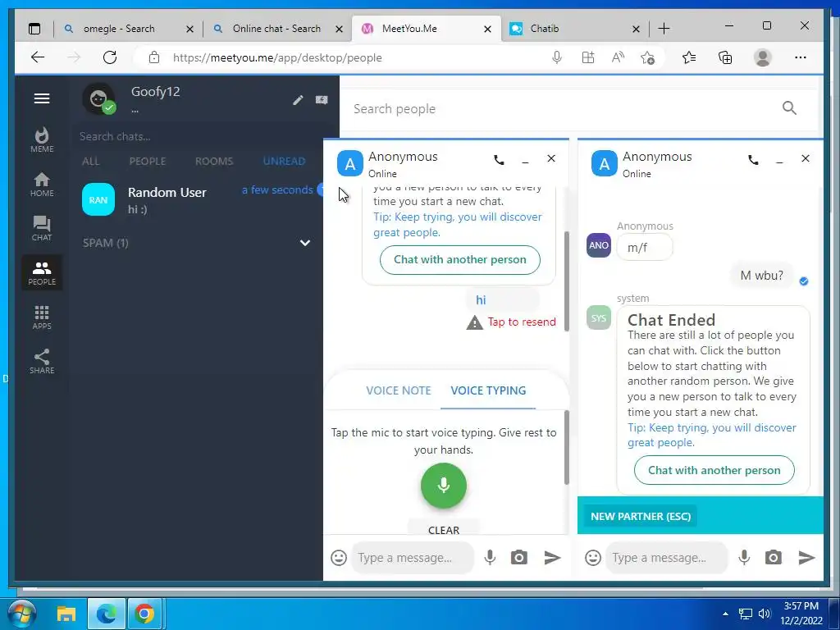This screenshot has width=840, height=630.
Task: Open the browser Settings and more menu
Action: (801, 58)
